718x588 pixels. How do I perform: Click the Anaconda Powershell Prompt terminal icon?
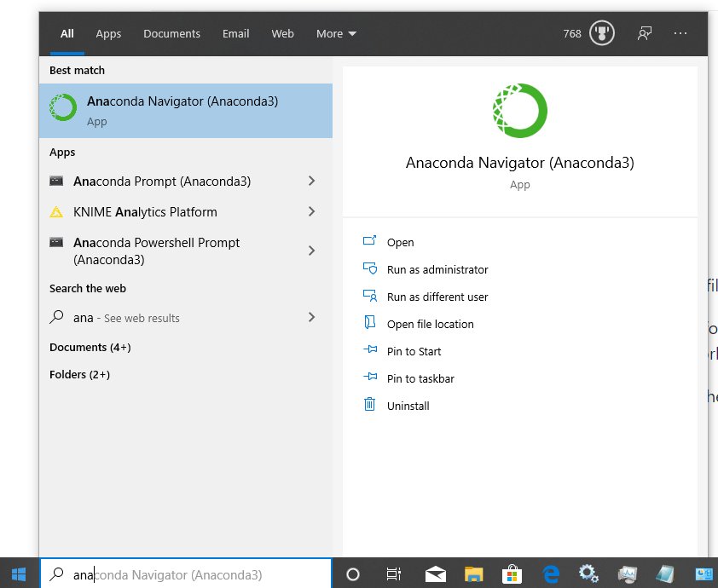tap(56, 242)
